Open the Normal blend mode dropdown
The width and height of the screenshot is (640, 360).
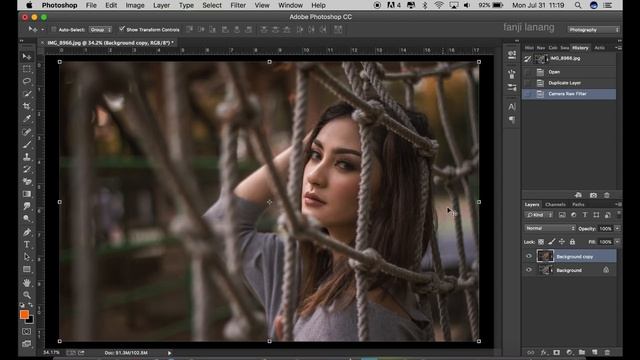pos(550,228)
